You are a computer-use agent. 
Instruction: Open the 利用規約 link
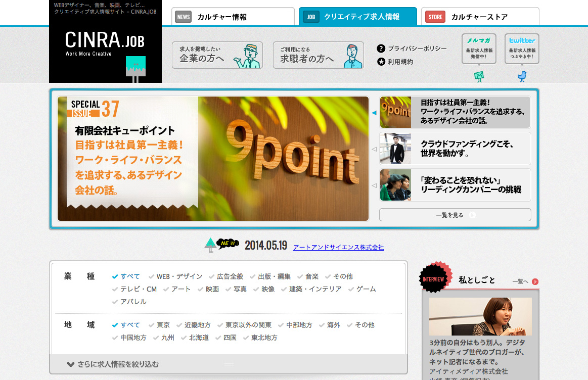(x=400, y=62)
